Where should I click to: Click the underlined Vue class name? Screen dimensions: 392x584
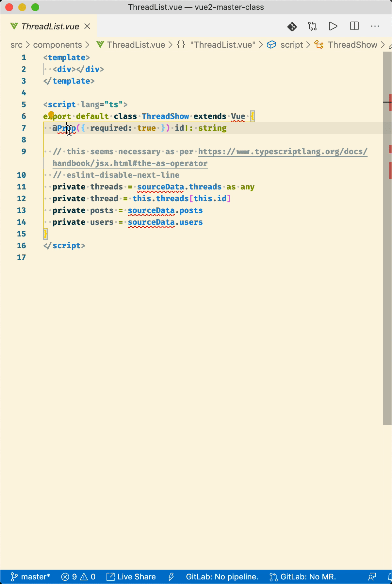click(x=238, y=116)
